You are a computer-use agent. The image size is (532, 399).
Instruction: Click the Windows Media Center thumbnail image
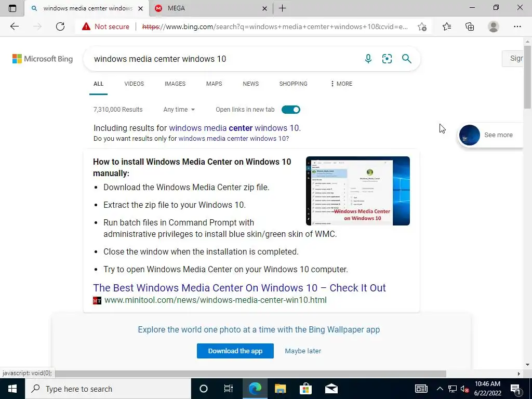[358, 191]
